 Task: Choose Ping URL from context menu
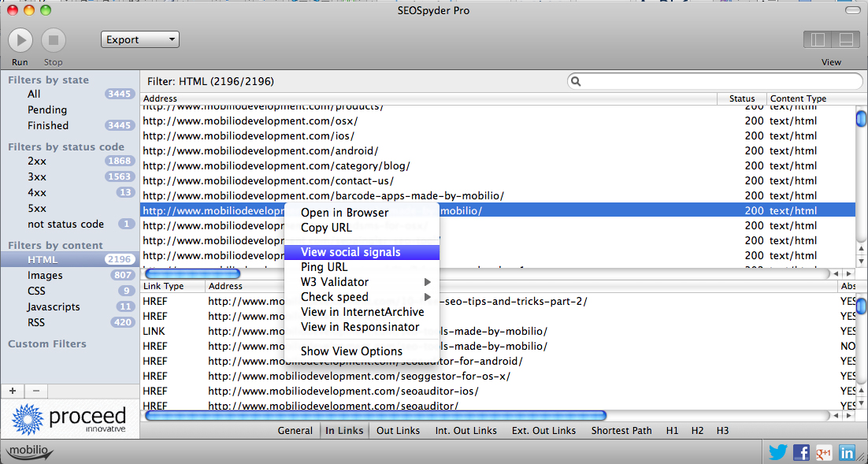[x=362, y=267]
